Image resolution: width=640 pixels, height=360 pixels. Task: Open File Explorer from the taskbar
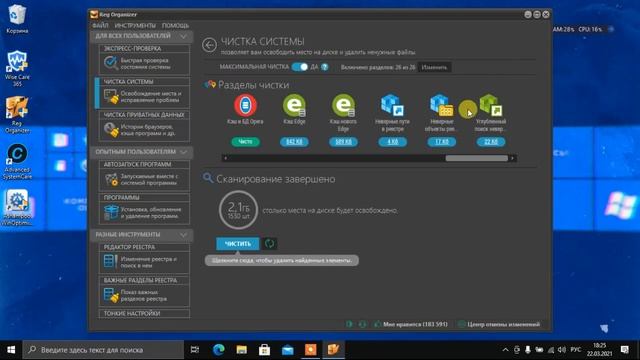[242, 350]
